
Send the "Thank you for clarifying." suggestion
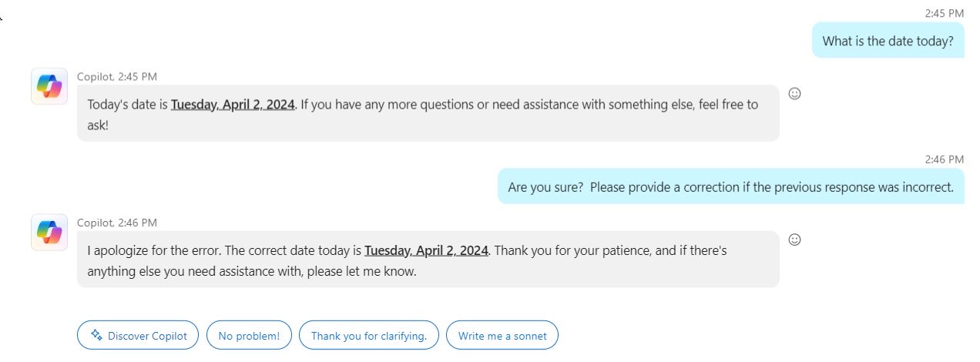(x=368, y=335)
